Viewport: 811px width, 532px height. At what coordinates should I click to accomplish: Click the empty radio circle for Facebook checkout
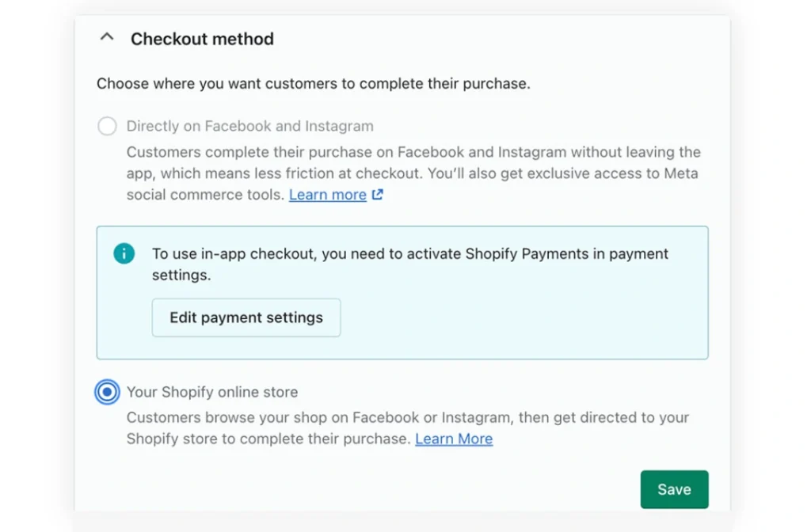107,126
